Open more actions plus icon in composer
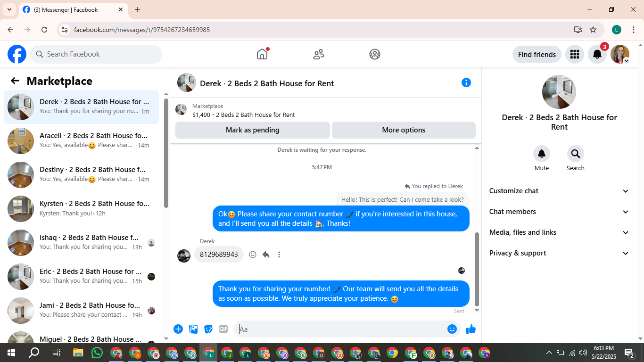The image size is (644, 362). [x=178, y=329]
